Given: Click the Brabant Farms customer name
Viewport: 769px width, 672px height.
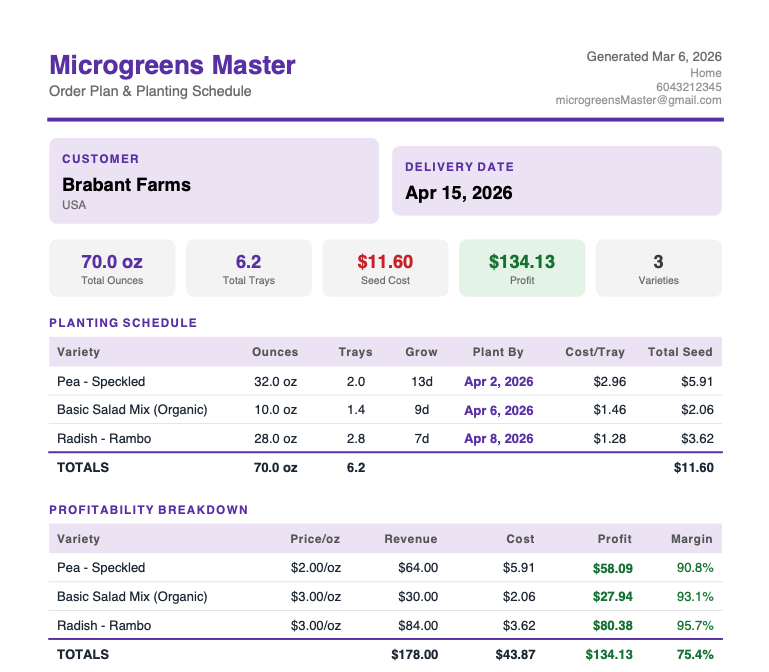Looking at the screenshot, I should click(x=126, y=185).
